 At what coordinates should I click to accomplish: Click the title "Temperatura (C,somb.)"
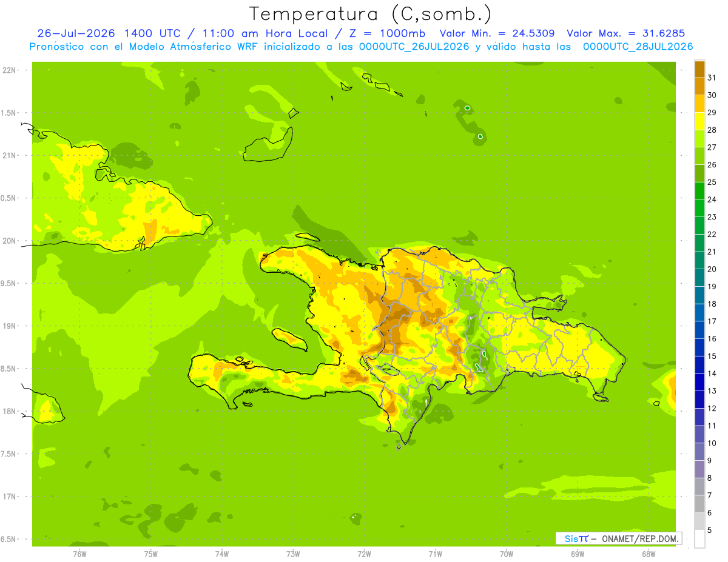point(370,14)
